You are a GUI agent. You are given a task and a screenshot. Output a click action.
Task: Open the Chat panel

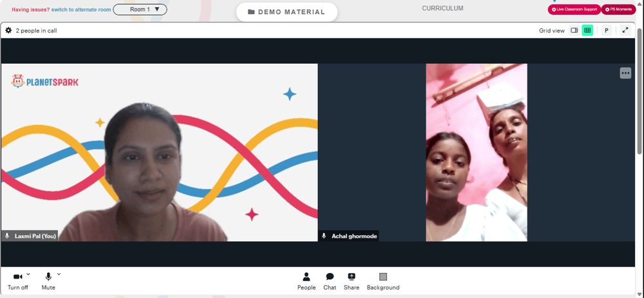(x=330, y=281)
